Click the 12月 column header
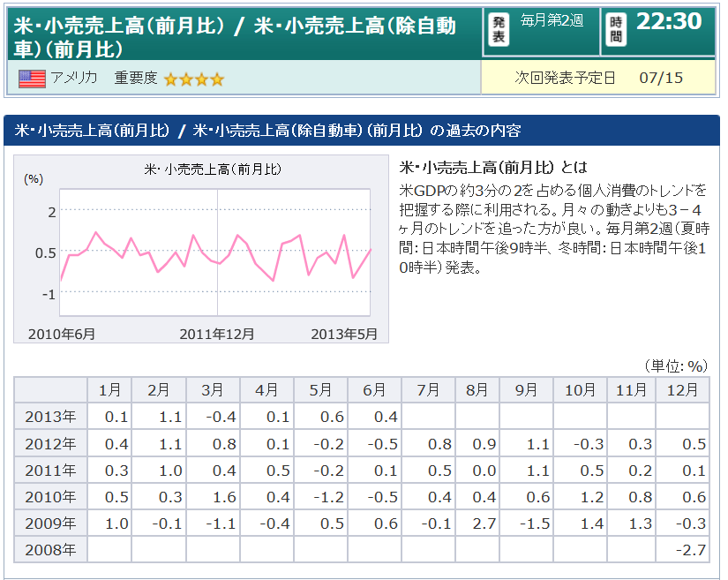728x580 pixels. pos(682,389)
